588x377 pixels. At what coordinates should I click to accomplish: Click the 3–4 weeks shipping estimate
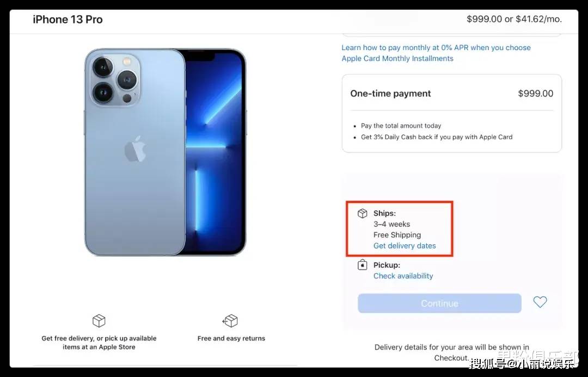[x=391, y=224]
